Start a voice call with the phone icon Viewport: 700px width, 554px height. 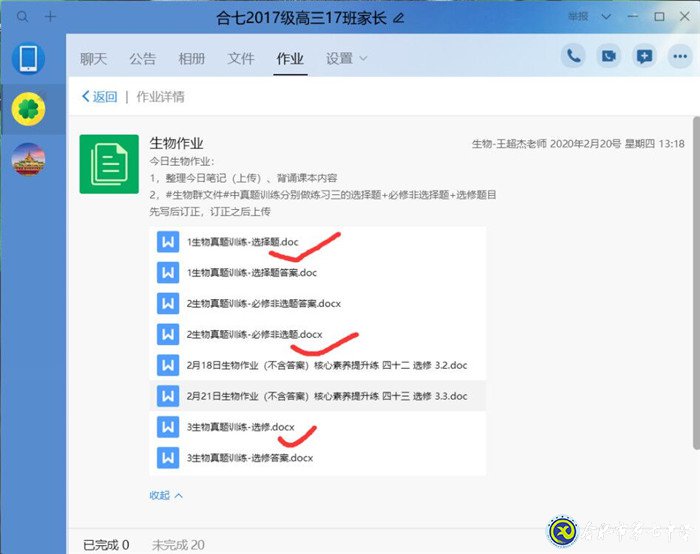573,56
